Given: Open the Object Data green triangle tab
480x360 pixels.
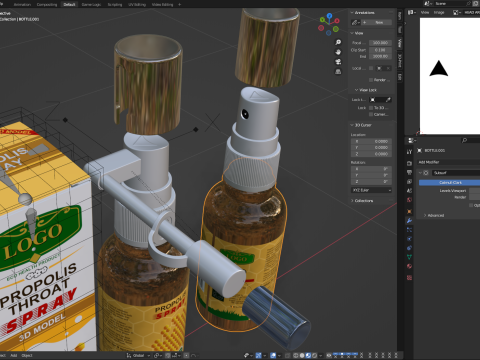Looking at the screenshot, I should 409,257.
